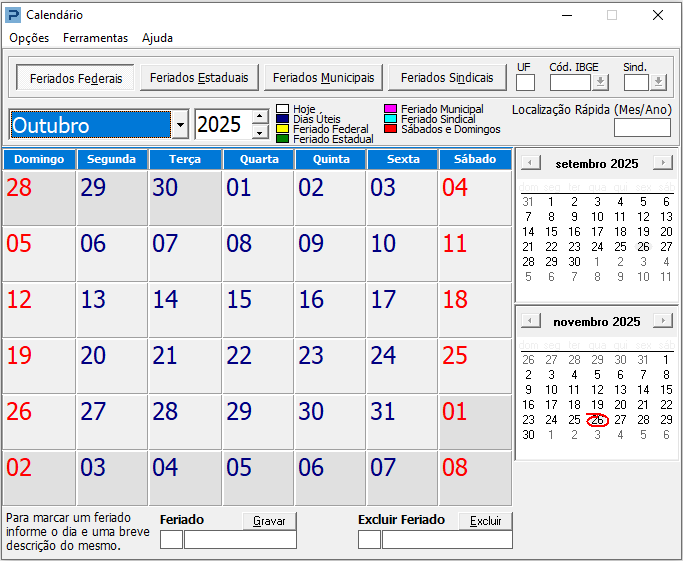Viewport: 683px width, 561px height.
Task: Select day 28 in first row Sunday cell
Action: click(x=39, y=198)
